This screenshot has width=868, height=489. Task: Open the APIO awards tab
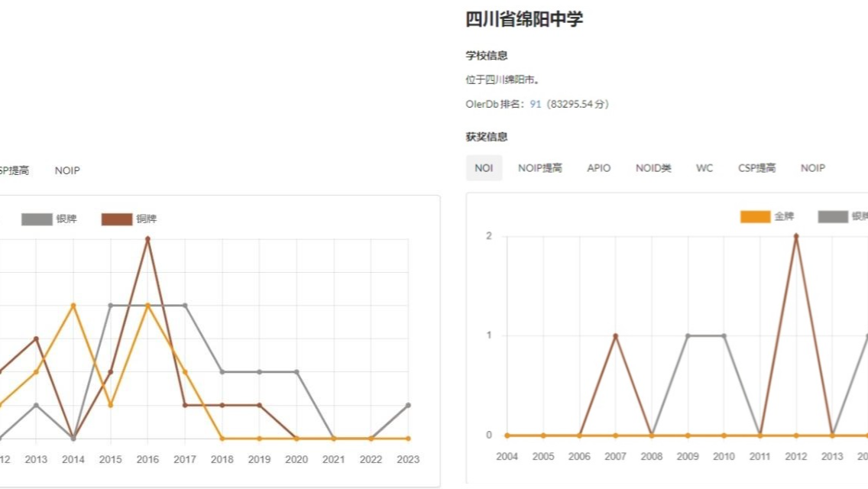coord(598,168)
